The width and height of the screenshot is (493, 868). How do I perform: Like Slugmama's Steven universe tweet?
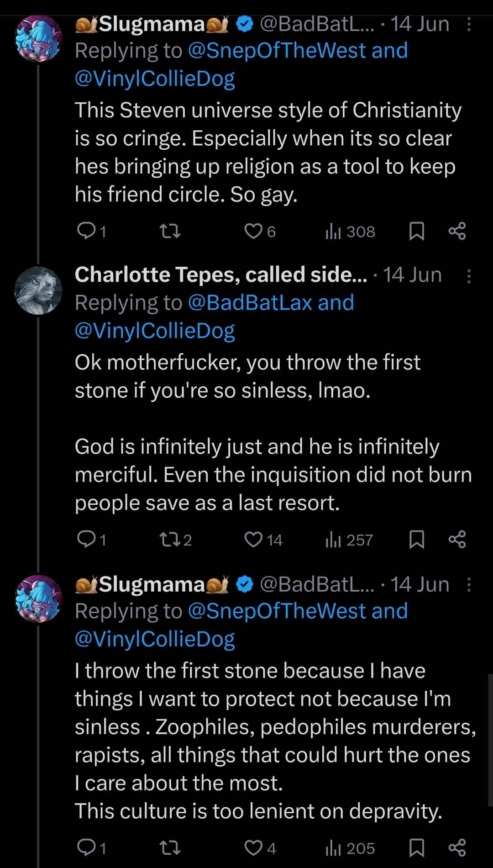click(253, 231)
